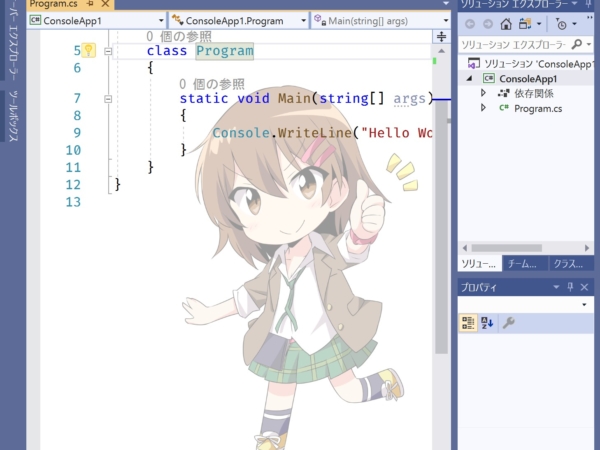Open the server explorer side tab
Screen dimensions: 600x450
pos(13,40)
